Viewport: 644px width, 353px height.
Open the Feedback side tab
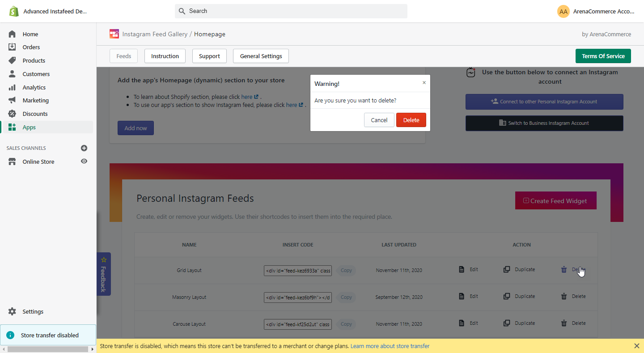(x=104, y=274)
